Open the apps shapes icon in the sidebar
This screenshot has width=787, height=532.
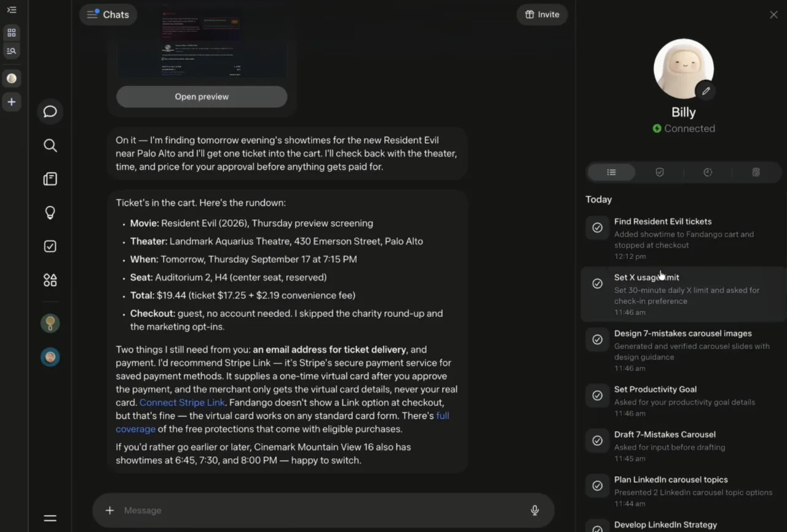tap(50, 280)
